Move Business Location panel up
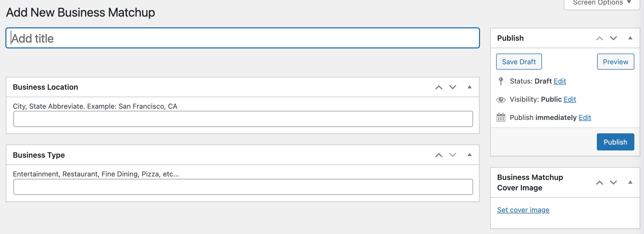This screenshot has width=644, height=234. [439, 87]
